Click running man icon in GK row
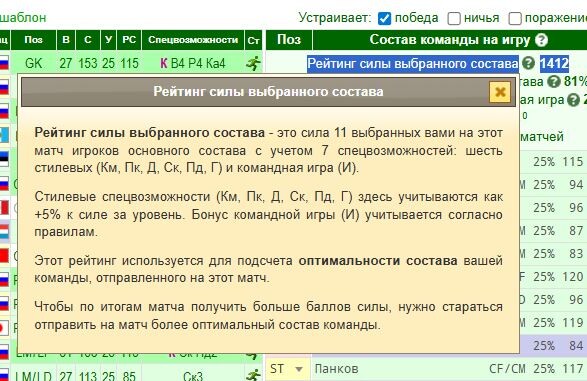The image size is (587, 381). click(253, 63)
